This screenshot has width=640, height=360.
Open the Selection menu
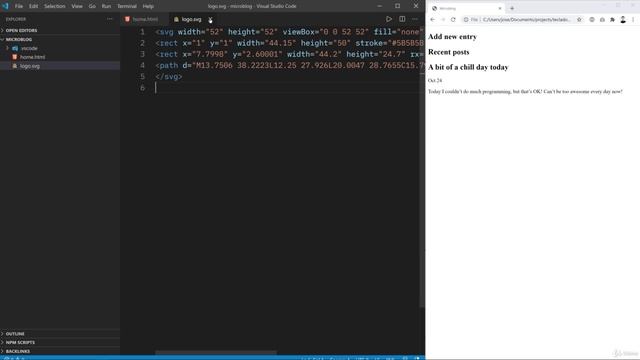pyautogui.click(x=55, y=6)
